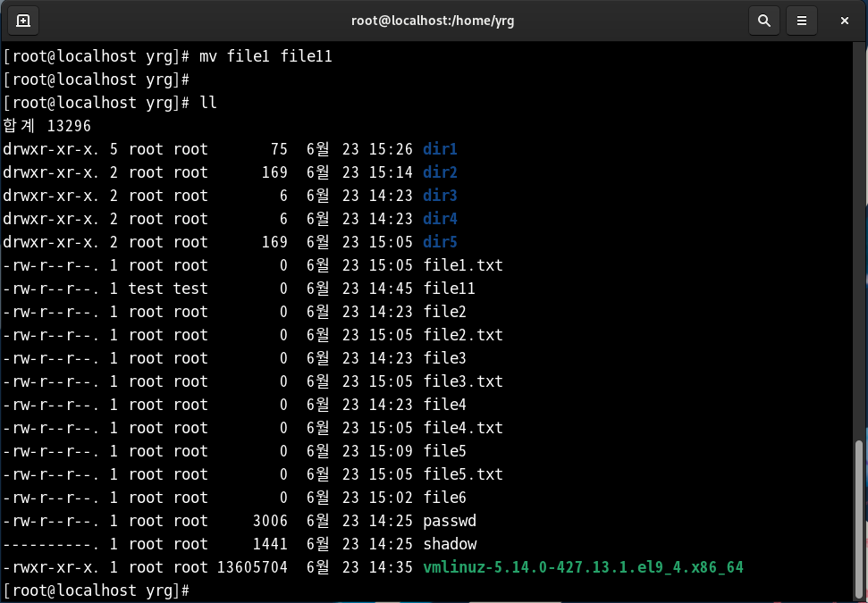Viewport: 868px width, 603px height.
Task: Click the link count 5 on dir1 row
Action: (114, 149)
